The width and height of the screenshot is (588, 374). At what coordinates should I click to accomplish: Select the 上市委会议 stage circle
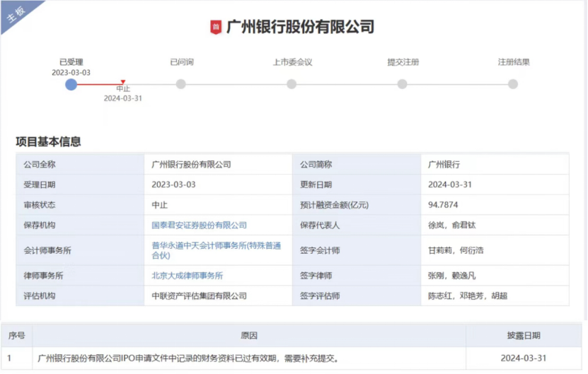(x=292, y=84)
